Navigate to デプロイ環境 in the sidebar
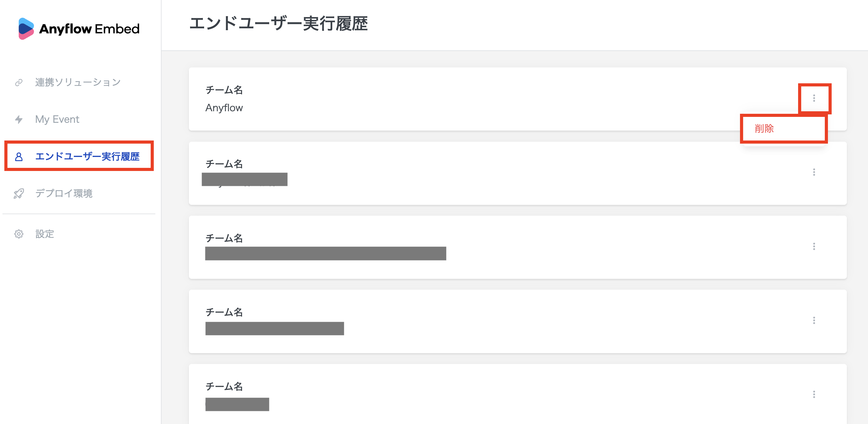 pos(64,193)
